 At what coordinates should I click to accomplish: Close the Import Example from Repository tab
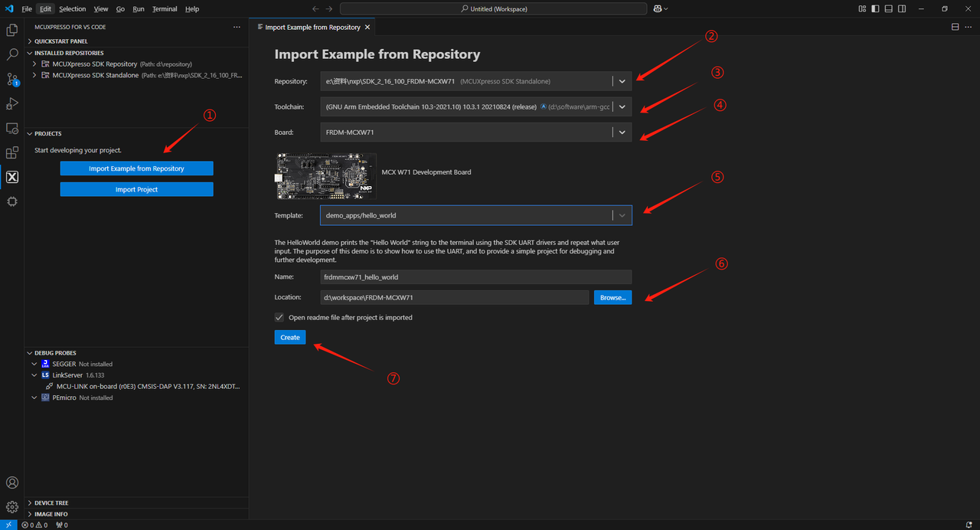pos(367,27)
